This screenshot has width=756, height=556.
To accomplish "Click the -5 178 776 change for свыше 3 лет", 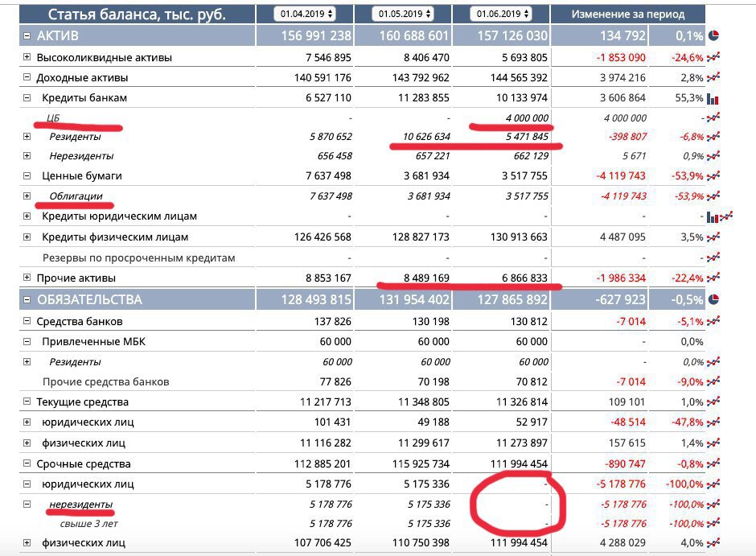I will coord(623,523).
